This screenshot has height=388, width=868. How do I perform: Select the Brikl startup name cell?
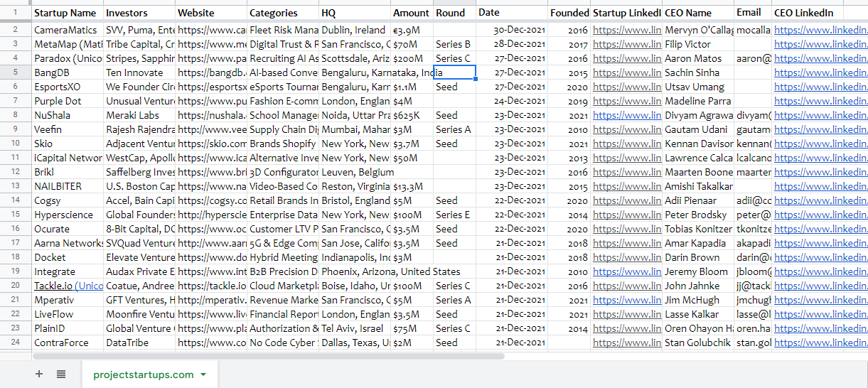click(68, 172)
